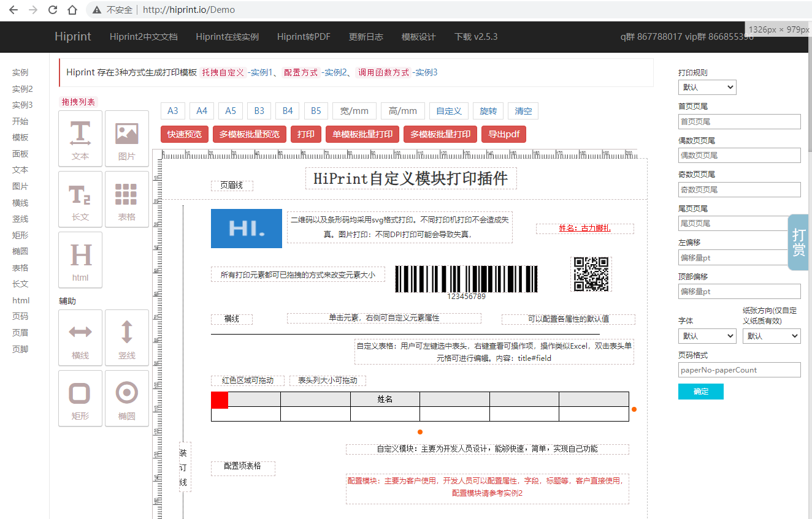Open 页码 in left sidebar
Screen dimensions: 812x519
(20, 316)
